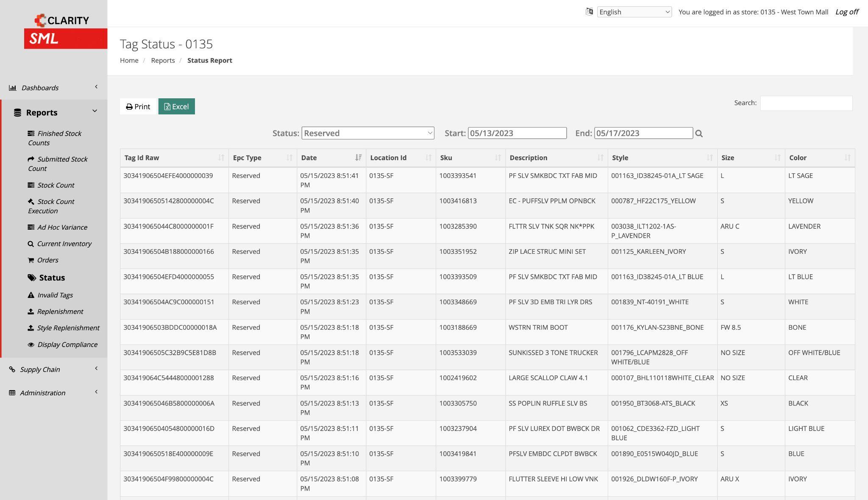Viewport: 868px width, 500px height.
Task: Click description ZIP LACE STRUC MINI SET
Action: (547, 252)
